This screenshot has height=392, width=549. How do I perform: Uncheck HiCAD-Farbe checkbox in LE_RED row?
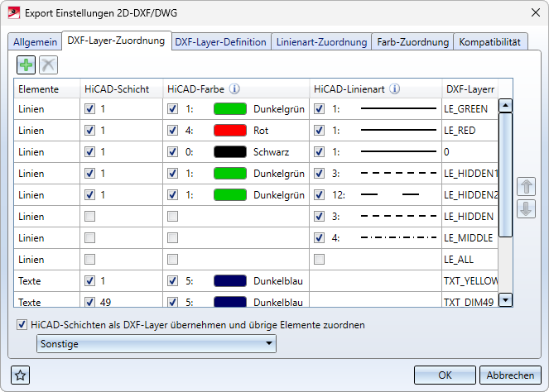[172, 131]
